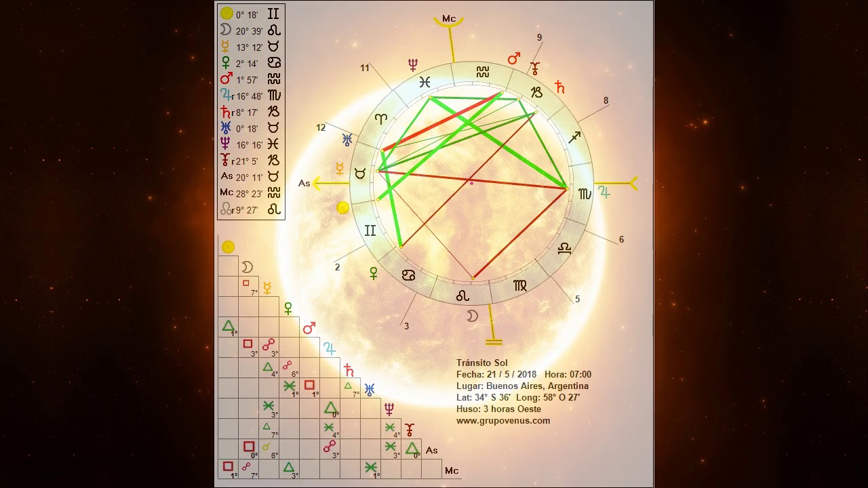Click the Libra sign on the zodiac ring

[x=564, y=249]
